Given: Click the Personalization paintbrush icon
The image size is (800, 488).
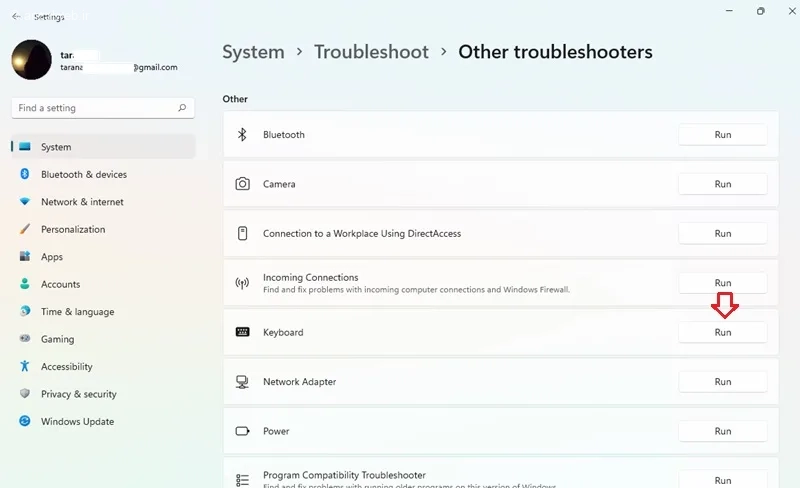Looking at the screenshot, I should click(24, 229).
